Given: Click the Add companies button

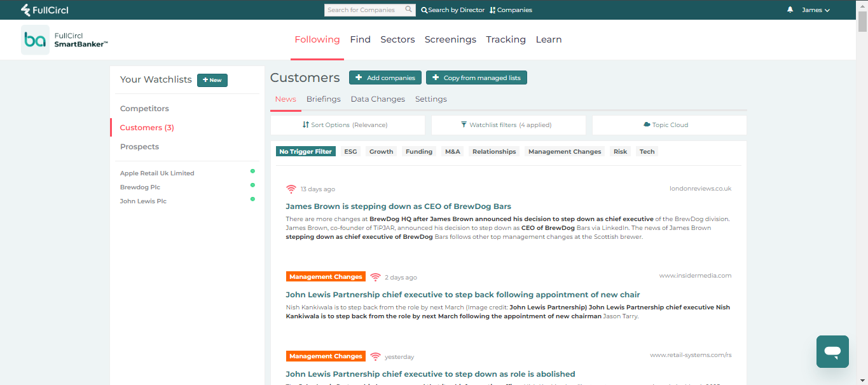Looking at the screenshot, I should [x=385, y=78].
